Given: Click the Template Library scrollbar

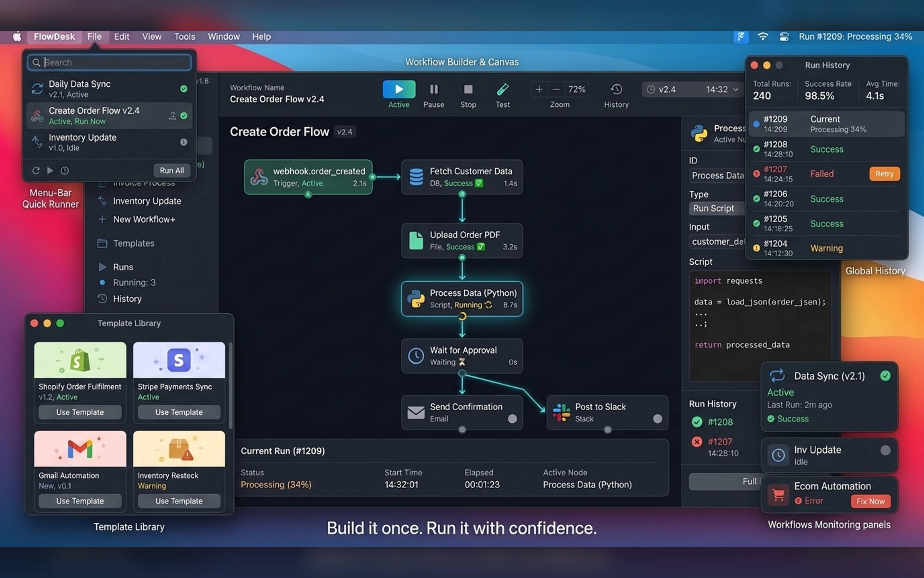Looking at the screenshot, I should point(231,385).
